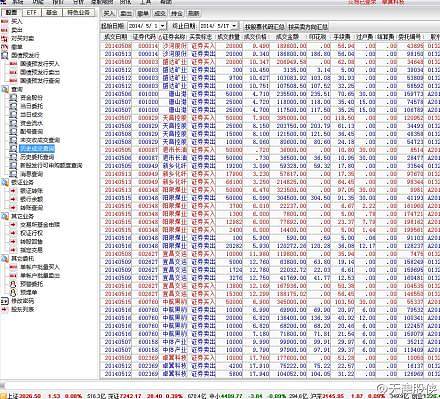Viewport: 440px width, 399px height.
Task: Switch to the 基金 tab
Action: pos(52,13)
